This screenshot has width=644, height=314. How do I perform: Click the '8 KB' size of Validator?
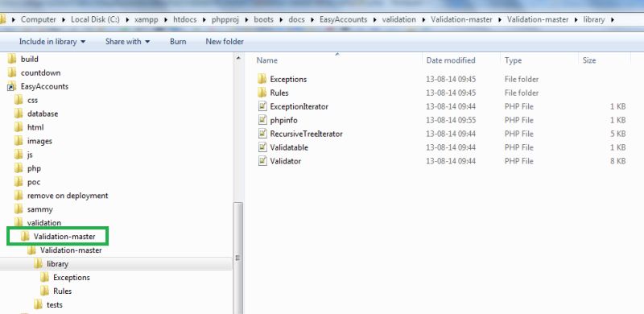tap(617, 161)
